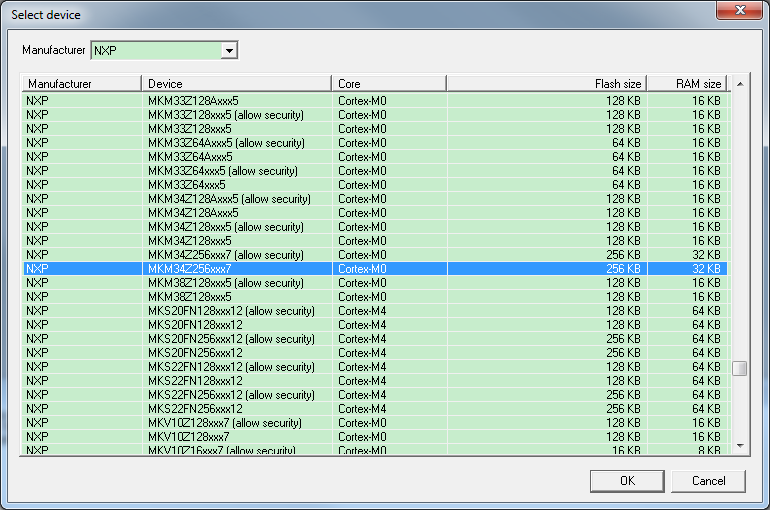Select MKV10Z128xxx7 (allow security) row
The height and width of the screenshot is (510, 770).
(x=375, y=423)
